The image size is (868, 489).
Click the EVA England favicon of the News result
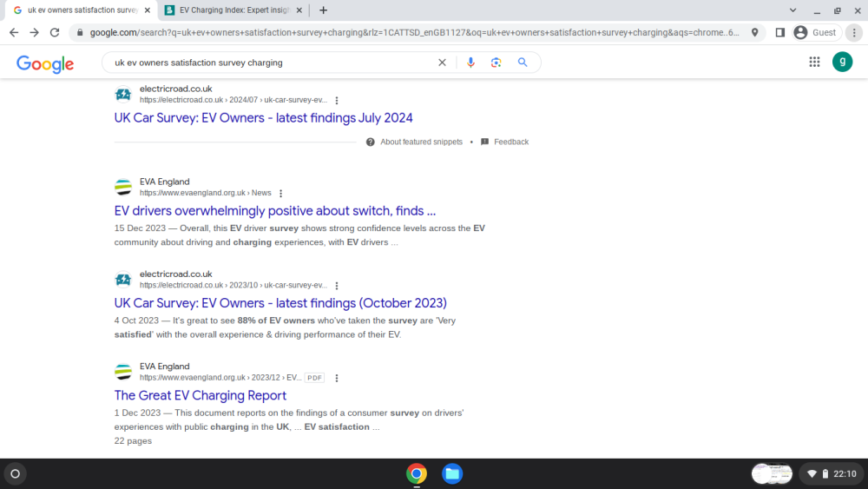(123, 188)
